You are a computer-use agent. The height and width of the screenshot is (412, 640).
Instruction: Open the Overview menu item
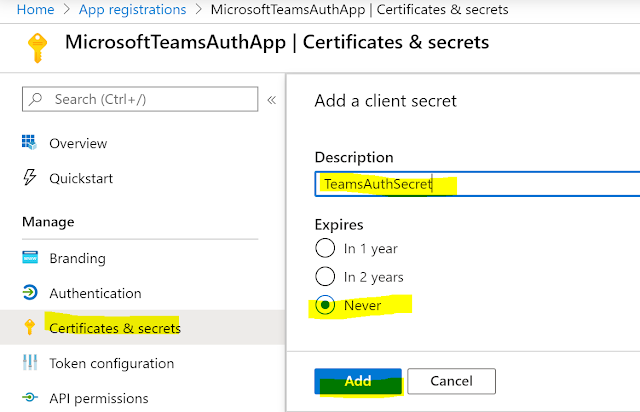[x=78, y=143]
